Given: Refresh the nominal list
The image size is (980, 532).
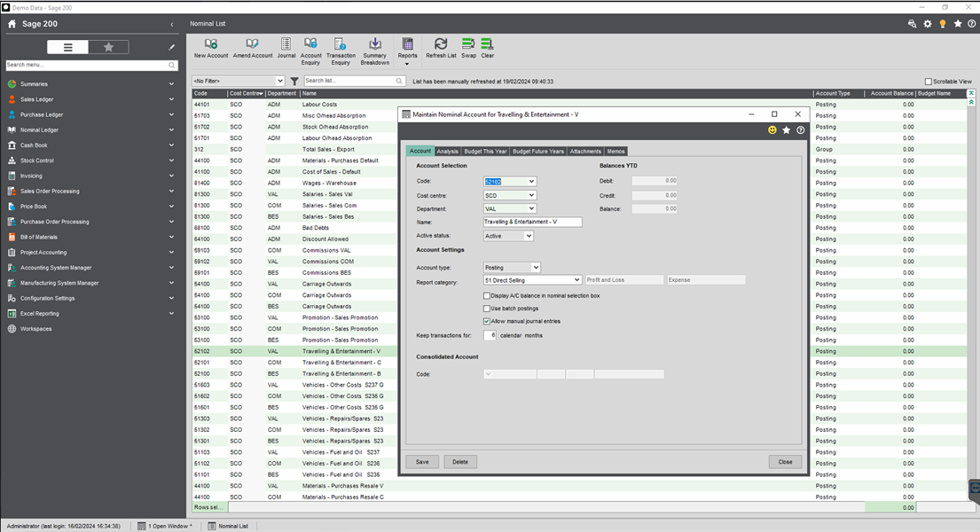Looking at the screenshot, I should (441, 48).
